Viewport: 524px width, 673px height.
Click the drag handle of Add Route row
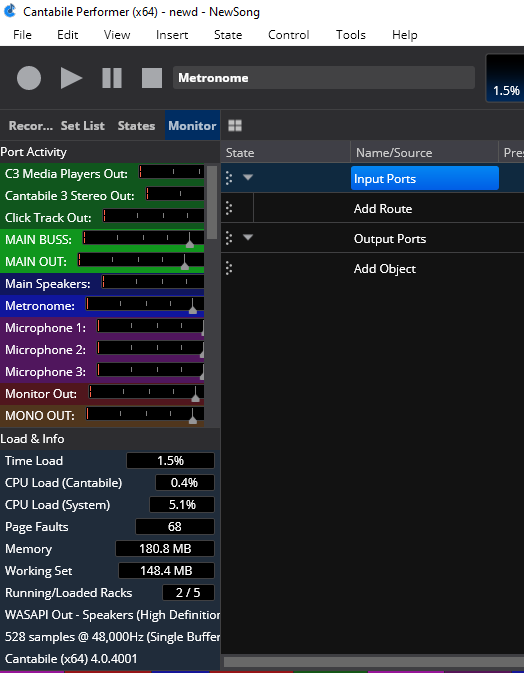click(x=229, y=208)
